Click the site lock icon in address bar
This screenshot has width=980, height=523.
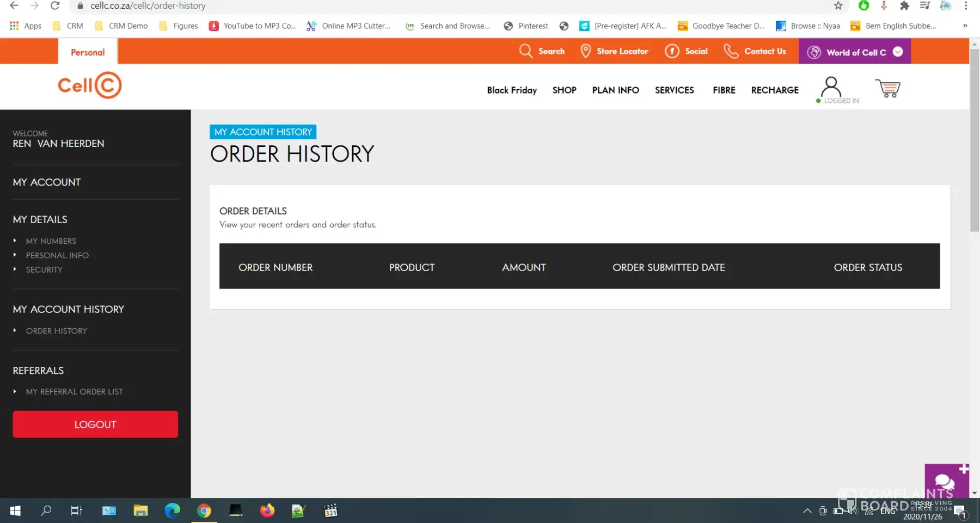click(x=80, y=5)
